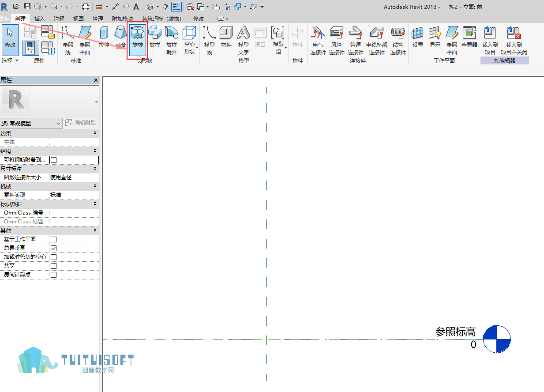Click the 载入到项目 load into project icon
544x392 pixels.
(x=490, y=40)
